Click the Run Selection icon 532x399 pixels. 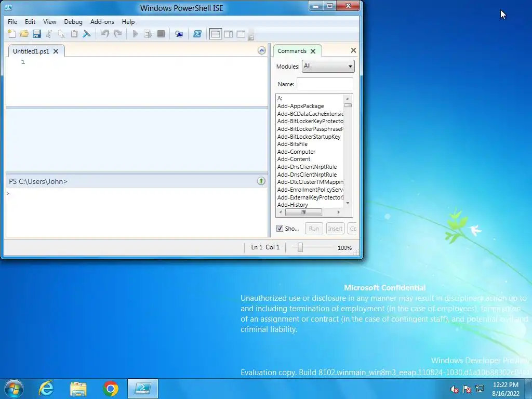click(x=148, y=34)
